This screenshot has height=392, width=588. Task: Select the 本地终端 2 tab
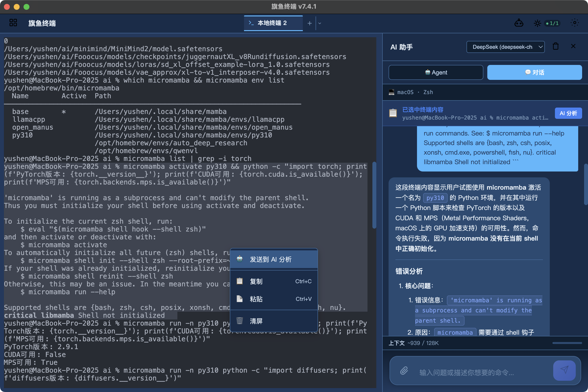coord(273,23)
